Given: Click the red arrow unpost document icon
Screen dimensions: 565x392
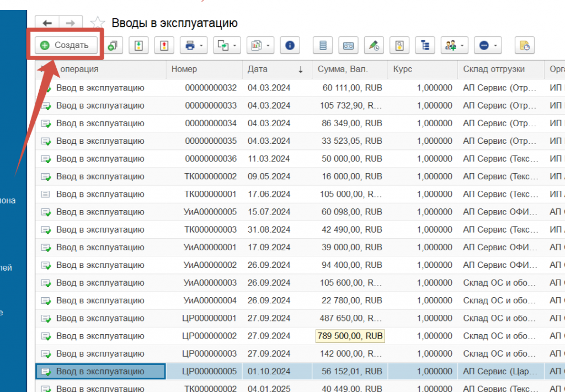Looking at the screenshot, I should point(164,46).
